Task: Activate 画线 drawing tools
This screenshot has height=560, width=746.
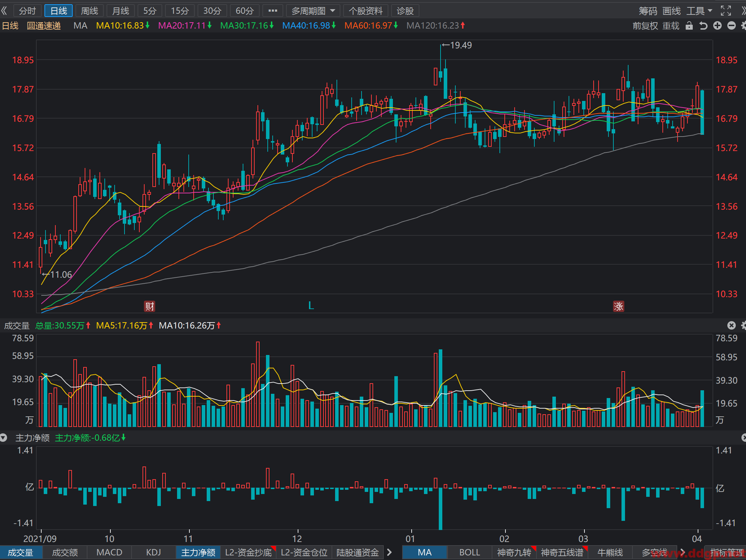Action: coord(672,11)
